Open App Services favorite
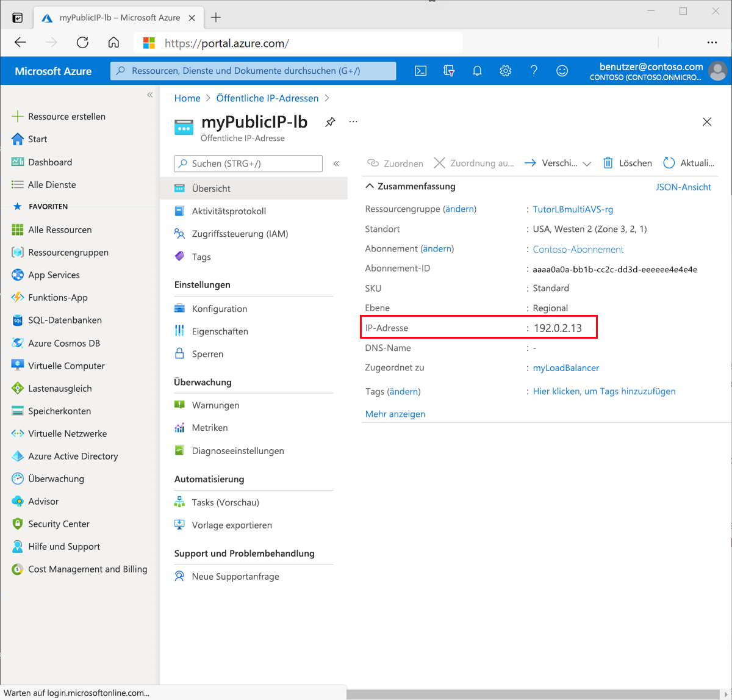Viewport: 732px width, 700px height. coord(46,275)
